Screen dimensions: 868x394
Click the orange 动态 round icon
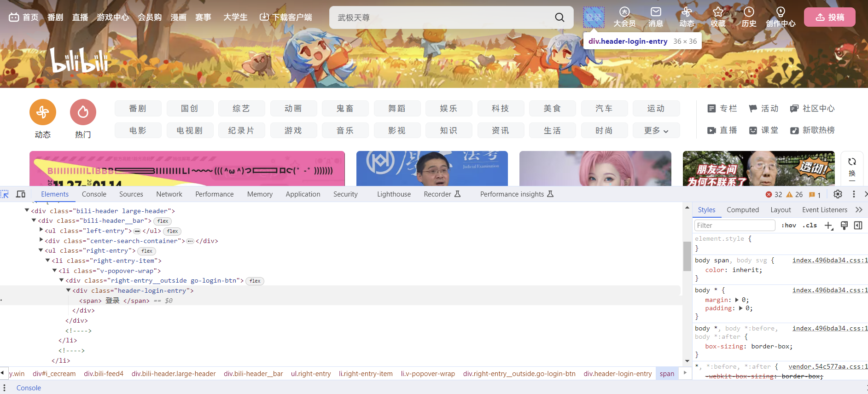43,112
